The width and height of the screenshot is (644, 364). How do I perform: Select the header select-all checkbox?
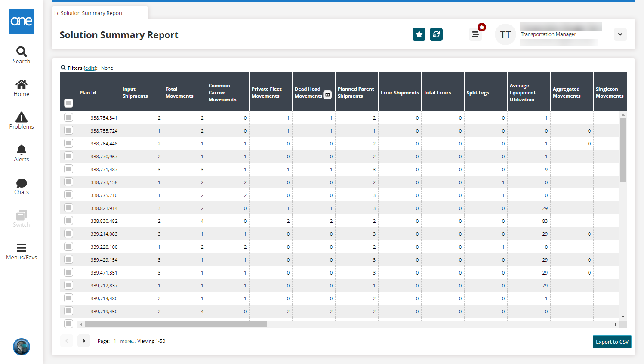(68, 103)
